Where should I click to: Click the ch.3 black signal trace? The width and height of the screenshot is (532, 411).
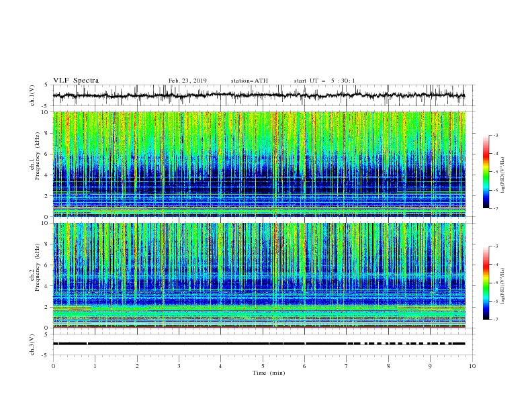pos(259,344)
